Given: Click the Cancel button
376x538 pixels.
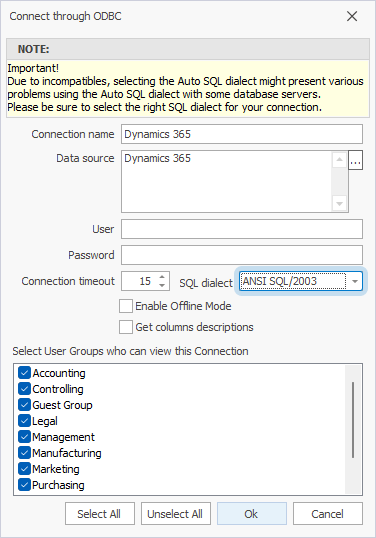Looking at the screenshot, I should coord(328,514).
